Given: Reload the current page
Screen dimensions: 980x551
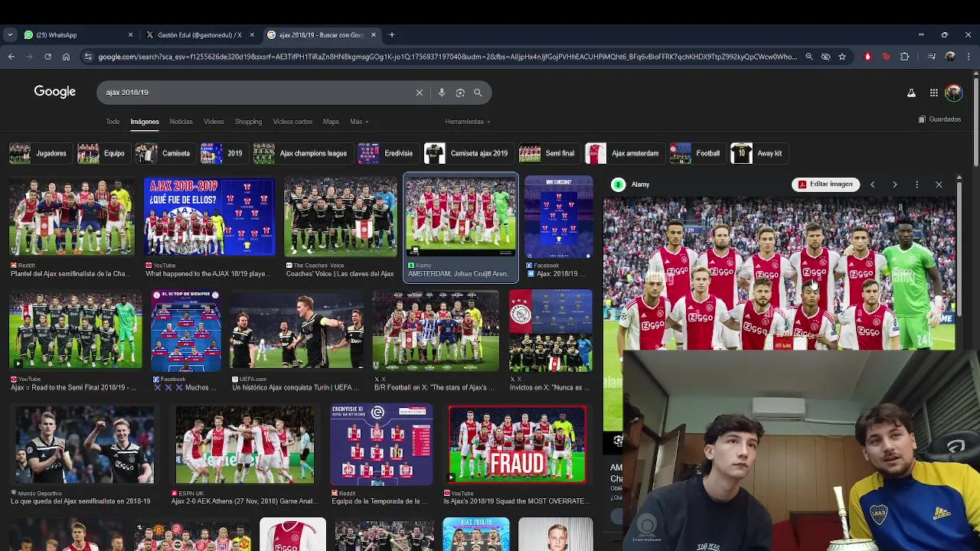Looking at the screenshot, I should [47, 57].
